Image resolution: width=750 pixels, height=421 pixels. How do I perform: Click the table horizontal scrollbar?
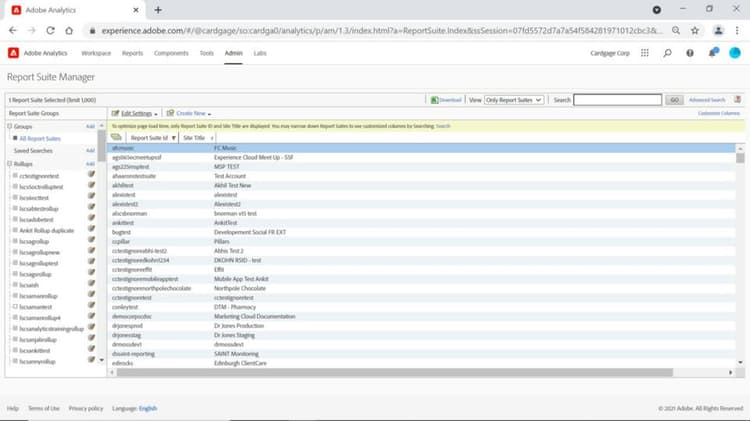click(395, 372)
